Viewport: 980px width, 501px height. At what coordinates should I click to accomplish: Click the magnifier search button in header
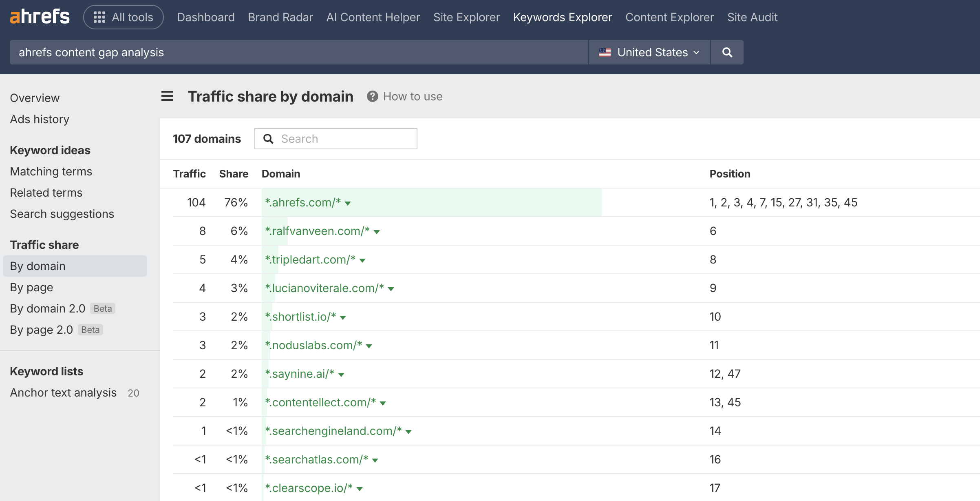point(727,52)
